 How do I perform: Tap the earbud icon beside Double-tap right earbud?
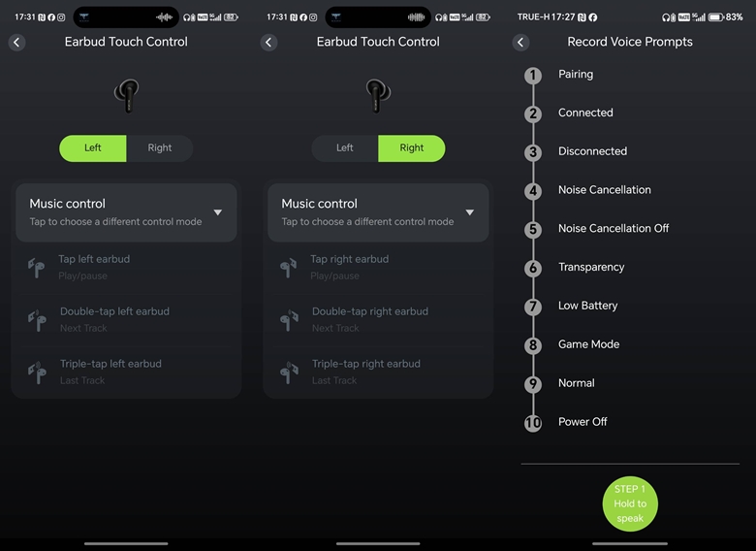pos(288,320)
